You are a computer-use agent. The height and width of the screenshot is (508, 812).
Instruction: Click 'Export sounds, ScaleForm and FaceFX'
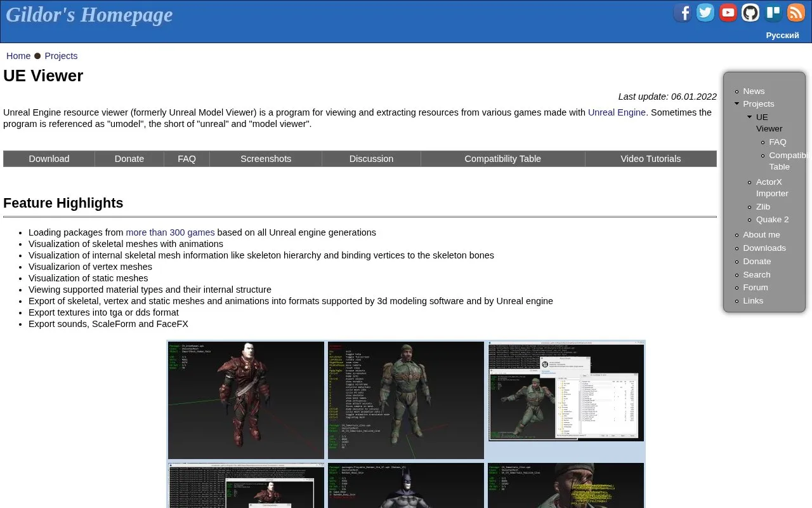[x=108, y=324]
